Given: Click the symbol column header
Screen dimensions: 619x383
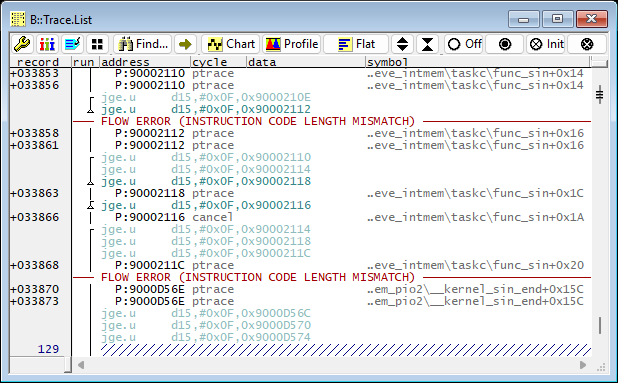Looking at the screenshot, I should click(x=477, y=62).
